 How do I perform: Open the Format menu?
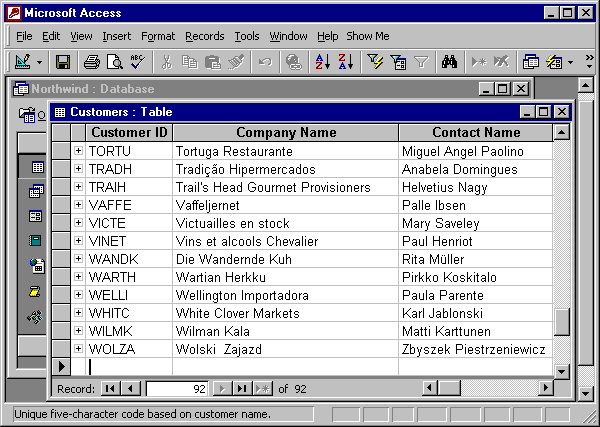[x=158, y=36]
